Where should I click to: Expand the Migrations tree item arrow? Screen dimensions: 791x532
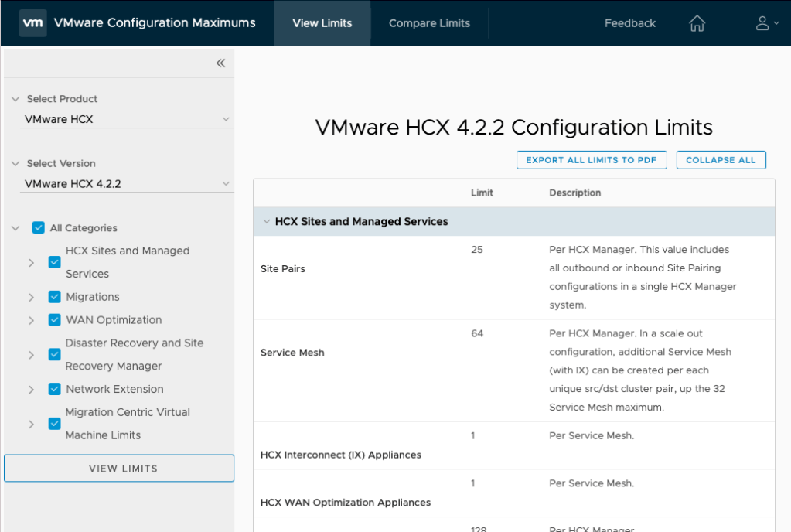(32, 298)
